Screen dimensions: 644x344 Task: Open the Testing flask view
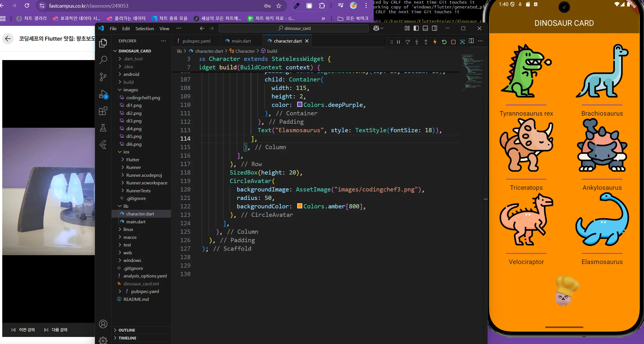103,128
